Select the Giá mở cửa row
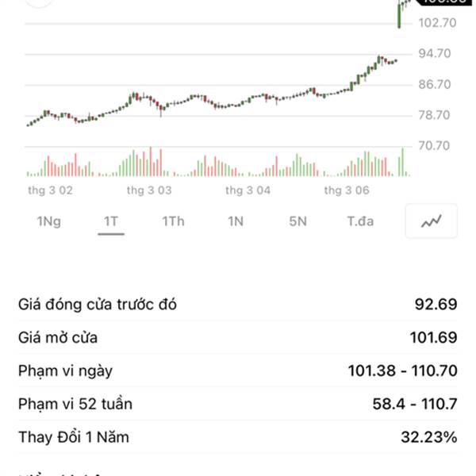This screenshot has height=476, width=476. (238, 338)
